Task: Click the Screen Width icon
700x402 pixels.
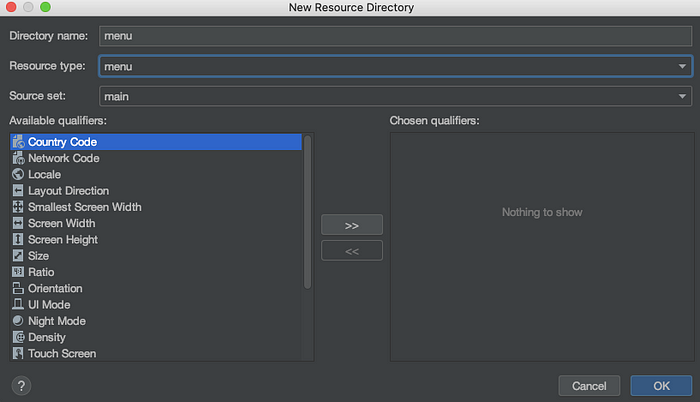Action: point(18,223)
